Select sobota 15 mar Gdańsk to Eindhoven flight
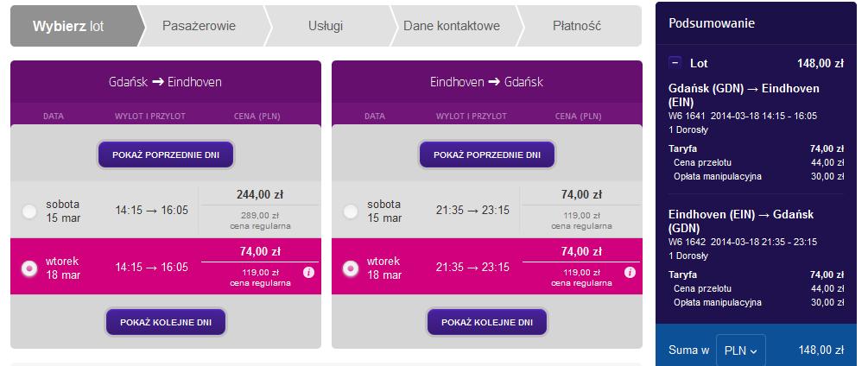The width and height of the screenshot is (868, 366). coord(29,211)
